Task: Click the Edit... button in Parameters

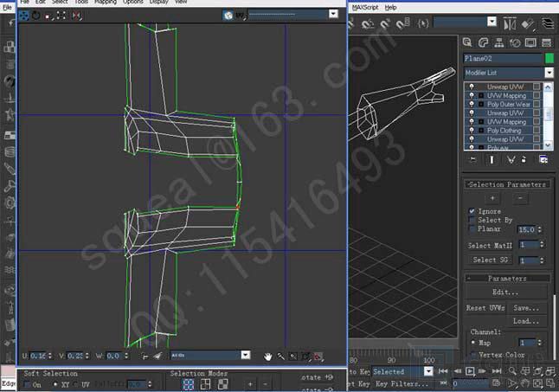Action: point(505,292)
